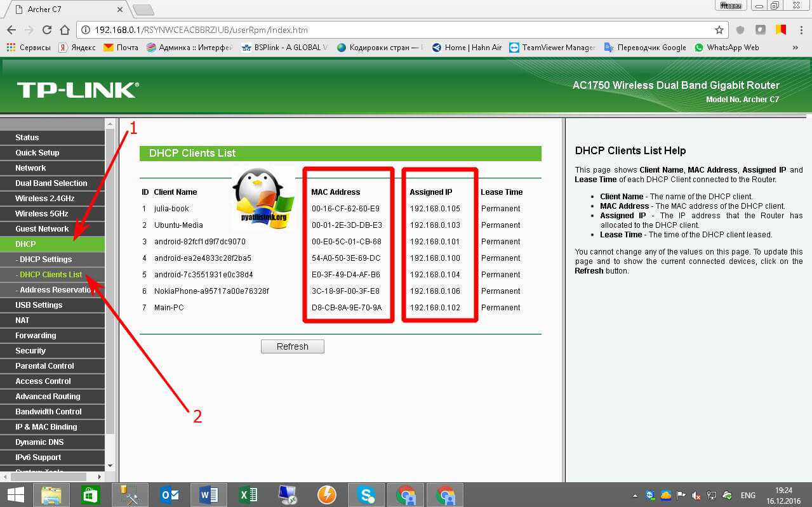Click the browser reload page icon
This screenshot has width=812, height=507.
46,30
